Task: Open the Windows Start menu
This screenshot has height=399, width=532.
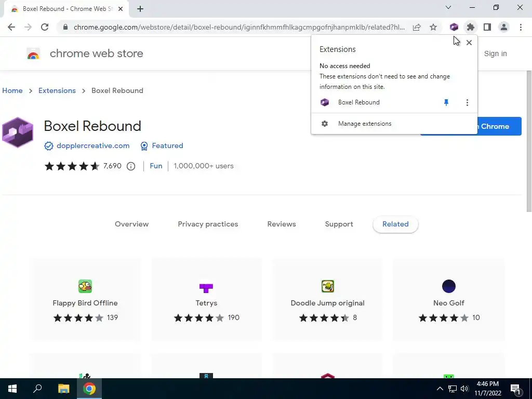Action: 12,389
